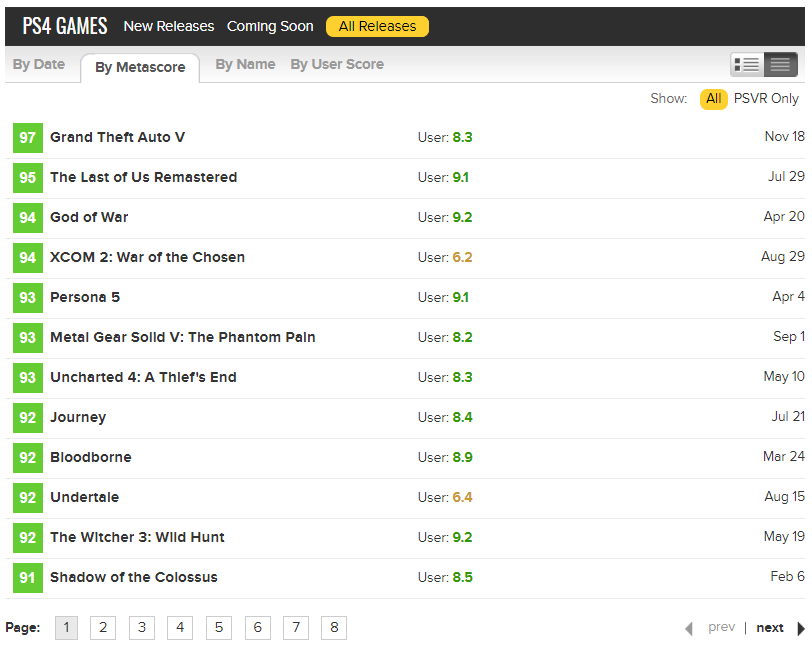The image size is (812, 647).
Task: Open Journey game page
Action: pos(78,418)
